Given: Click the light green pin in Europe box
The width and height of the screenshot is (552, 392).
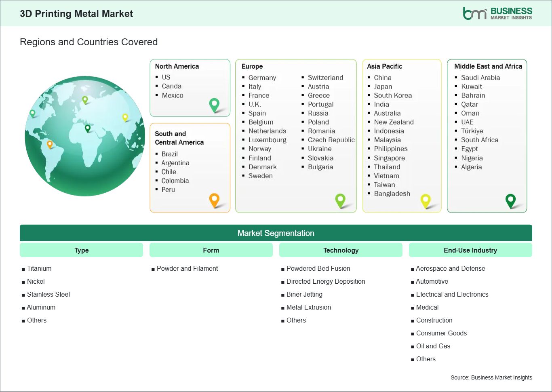Looking at the screenshot, I should click(x=340, y=200).
